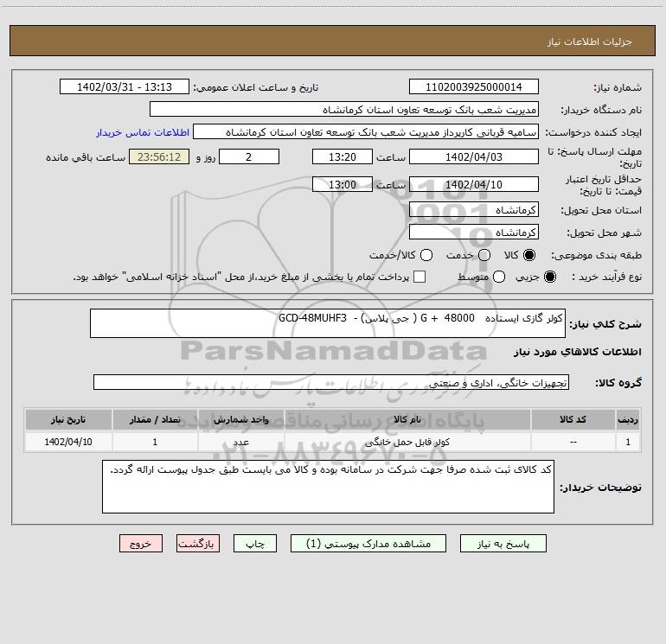
Task: Click the delivery province field کرمانشاه
Action: pos(474,209)
